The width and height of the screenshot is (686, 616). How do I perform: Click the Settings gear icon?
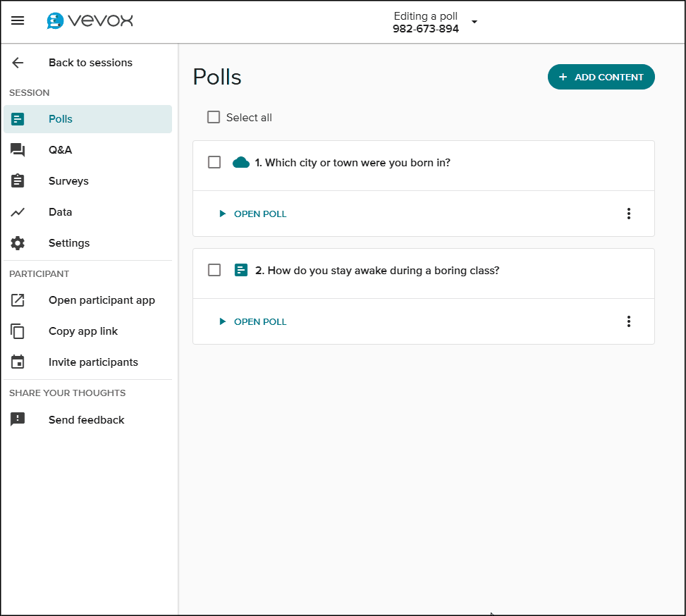coord(18,243)
